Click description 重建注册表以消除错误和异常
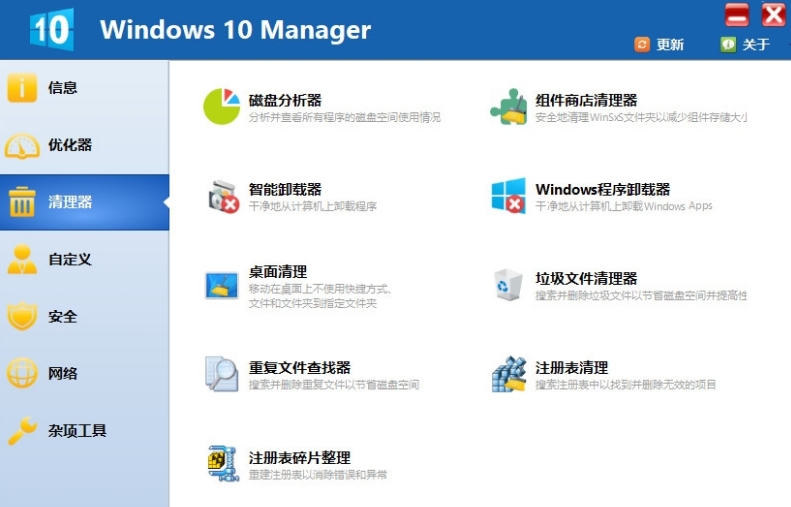 318,475
